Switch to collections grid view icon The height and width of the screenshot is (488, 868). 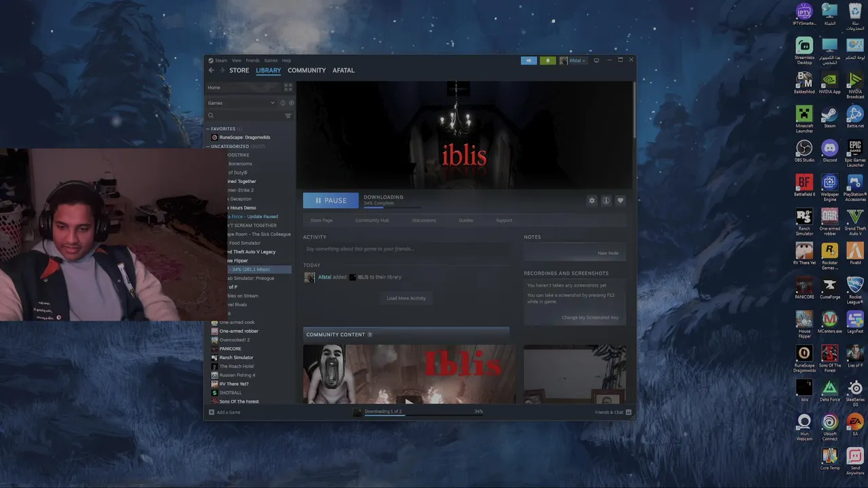point(288,87)
